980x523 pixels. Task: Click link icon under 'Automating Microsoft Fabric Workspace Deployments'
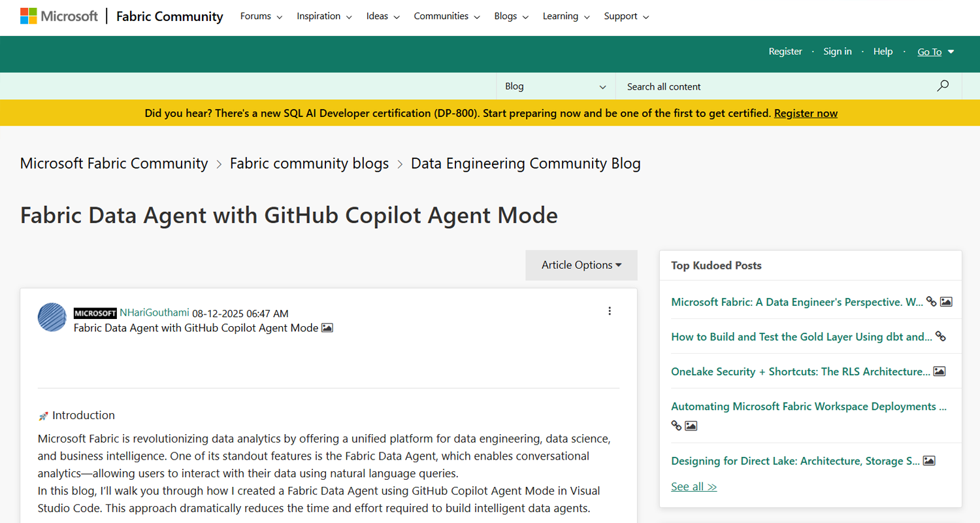pyautogui.click(x=676, y=426)
